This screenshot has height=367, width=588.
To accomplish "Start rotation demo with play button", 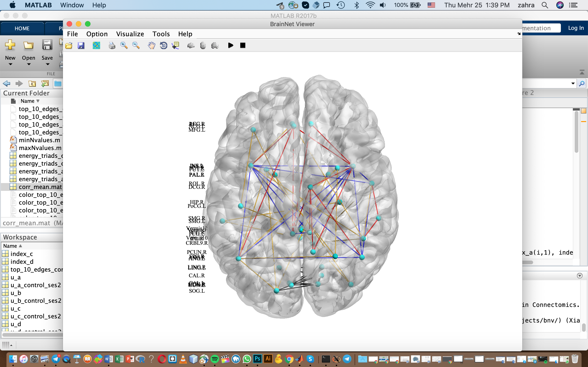I will coord(231,45).
